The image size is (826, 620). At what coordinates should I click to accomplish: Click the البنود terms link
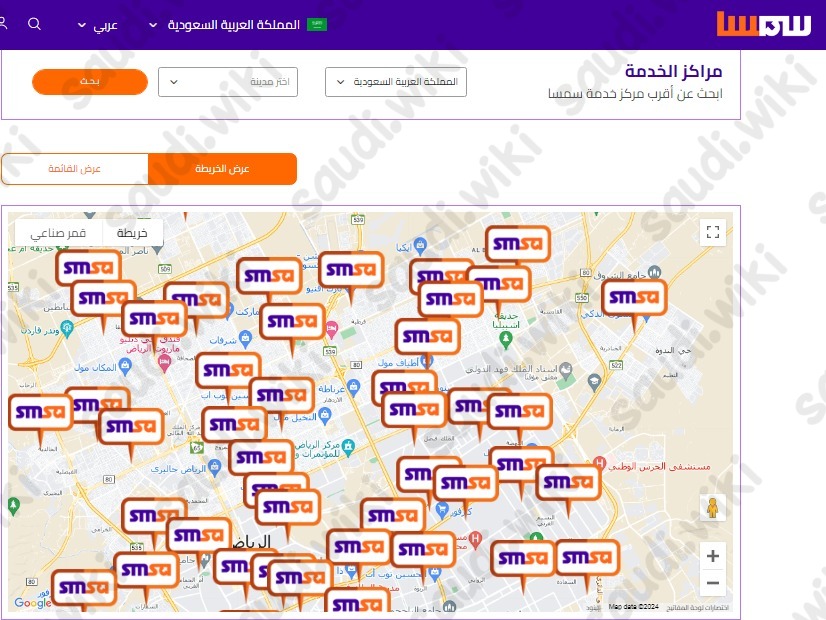(593, 608)
